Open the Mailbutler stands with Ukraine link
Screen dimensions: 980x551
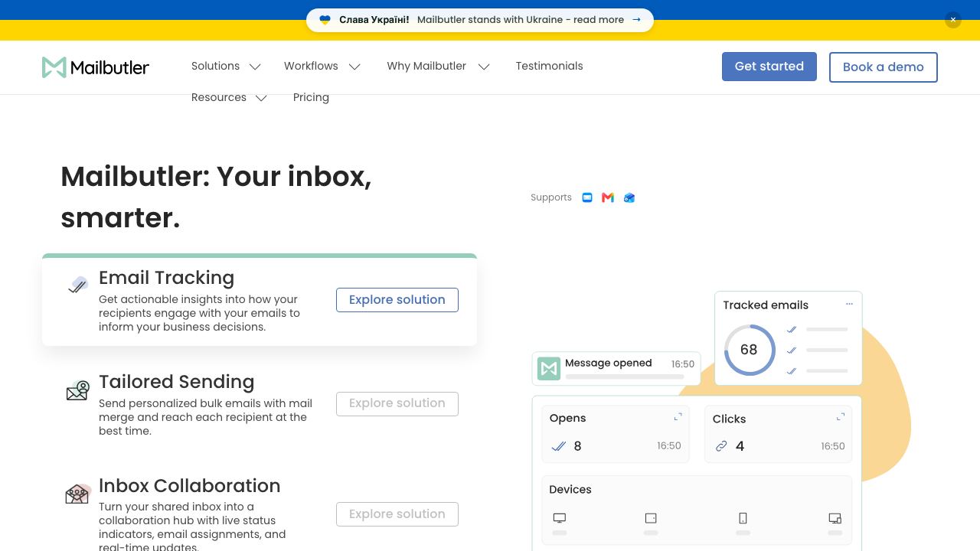[521, 20]
